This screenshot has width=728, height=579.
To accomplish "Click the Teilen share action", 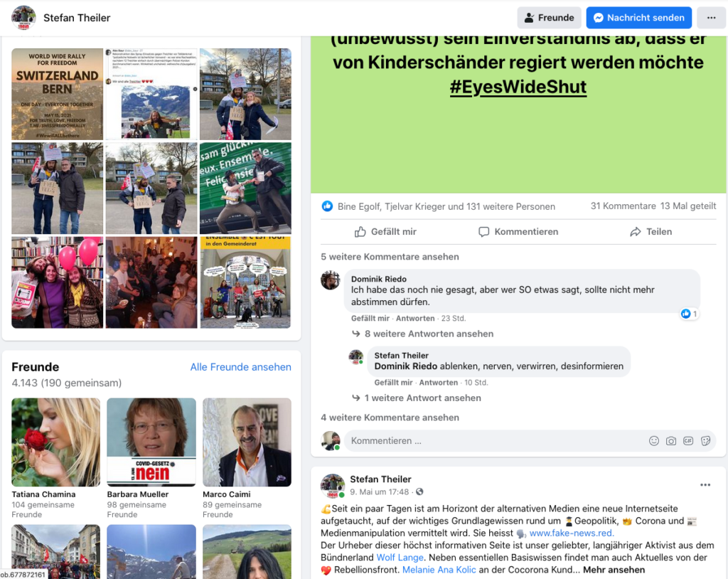I will [651, 232].
